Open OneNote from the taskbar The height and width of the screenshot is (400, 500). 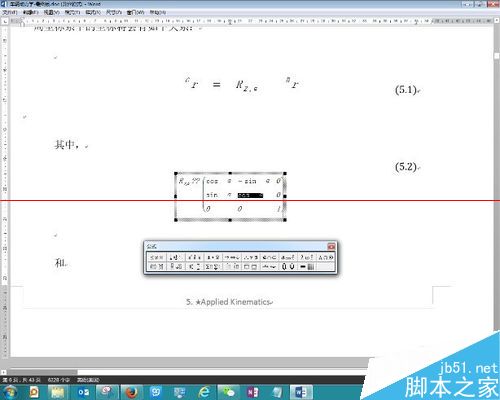point(253,392)
